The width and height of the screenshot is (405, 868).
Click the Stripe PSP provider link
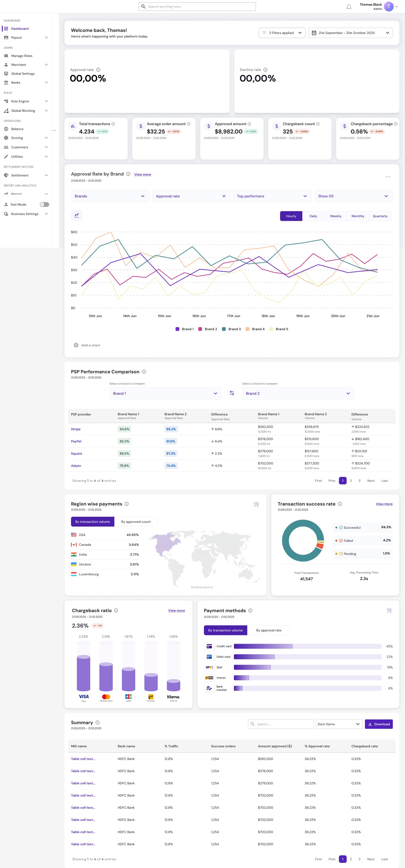coord(76,429)
